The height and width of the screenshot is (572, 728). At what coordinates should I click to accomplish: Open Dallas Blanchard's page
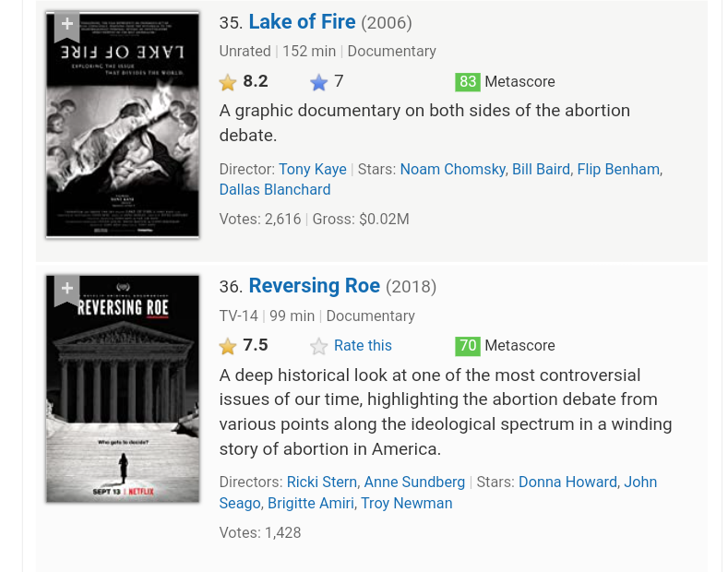tap(274, 190)
